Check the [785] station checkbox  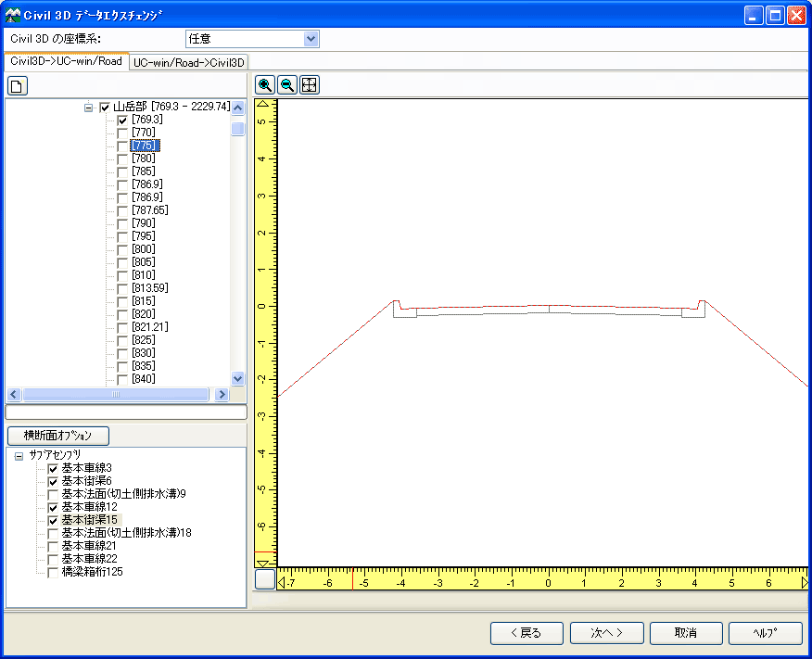(x=122, y=171)
